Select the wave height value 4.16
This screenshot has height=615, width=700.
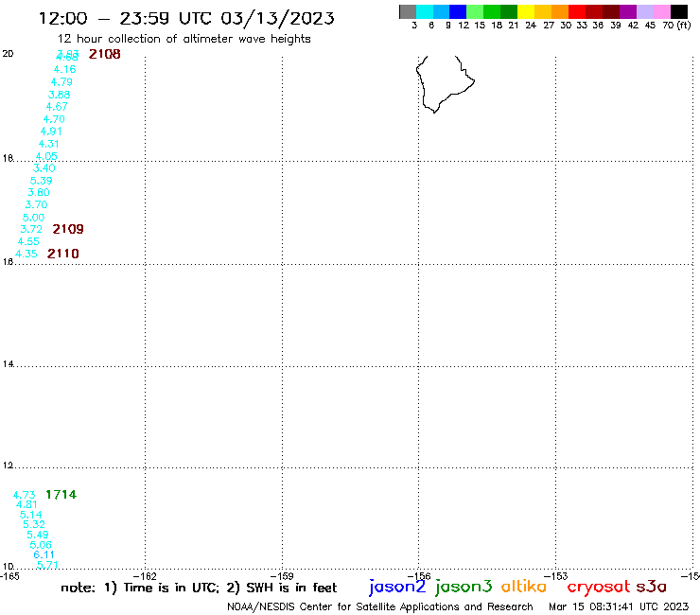[x=64, y=69]
